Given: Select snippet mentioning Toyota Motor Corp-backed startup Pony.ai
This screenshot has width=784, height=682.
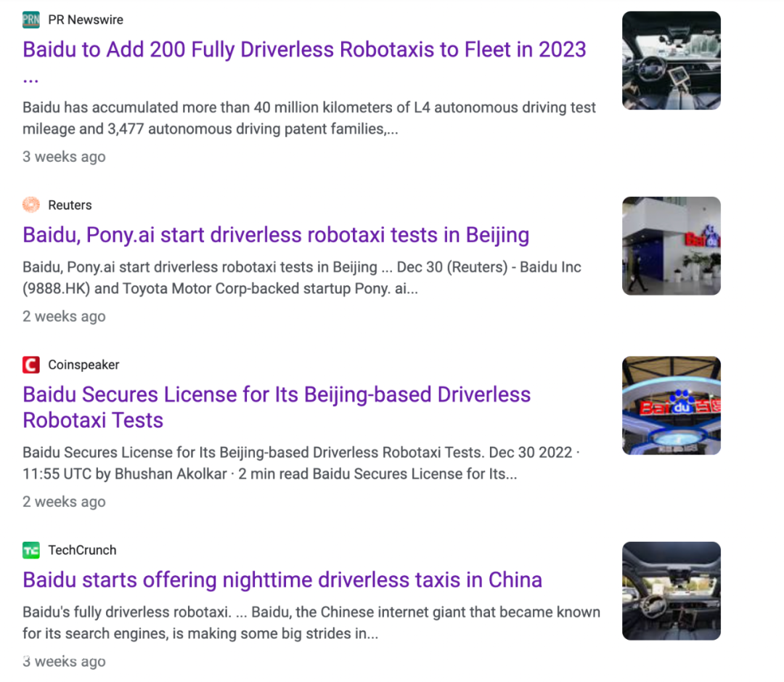Looking at the screenshot, I should tap(302, 277).
